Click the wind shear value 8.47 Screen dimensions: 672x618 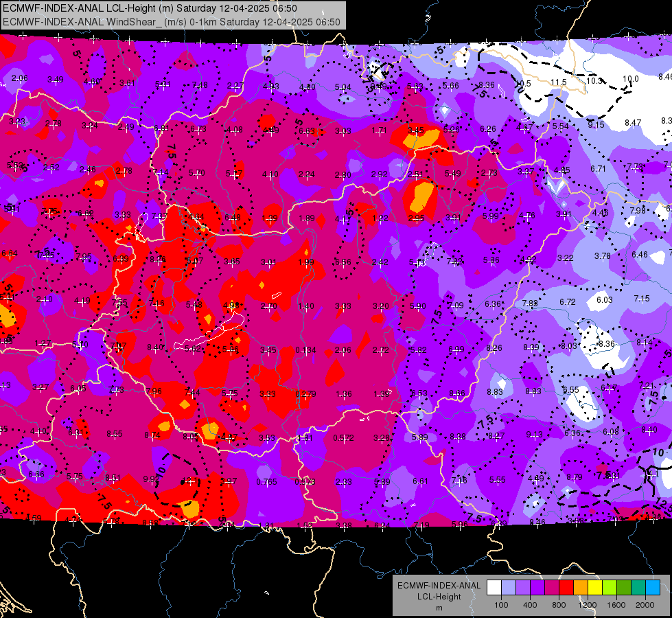[x=633, y=123]
